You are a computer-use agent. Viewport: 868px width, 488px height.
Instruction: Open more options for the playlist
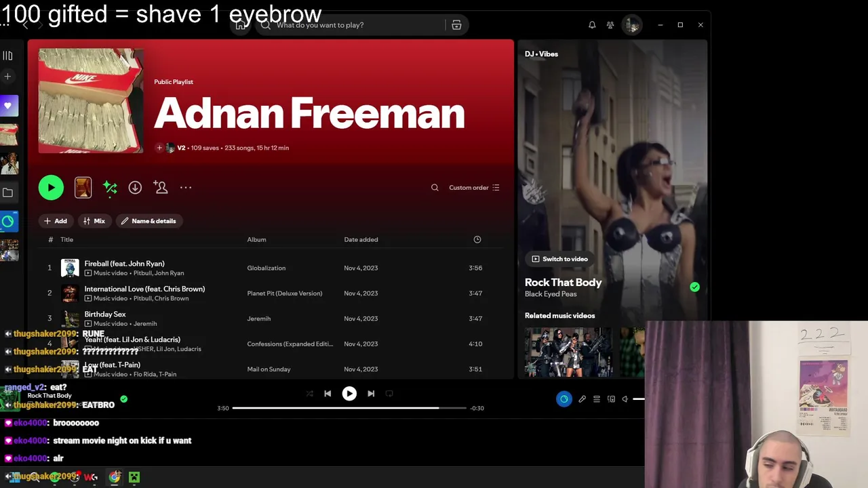click(186, 188)
